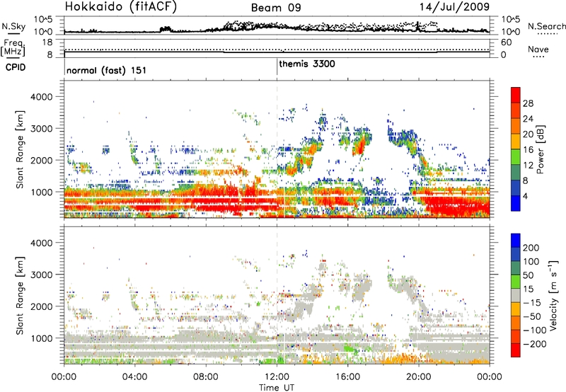Click the 'Hokkaido (fitACF)' title text
Viewport: 566px width, 392px height.
click(x=121, y=7)
